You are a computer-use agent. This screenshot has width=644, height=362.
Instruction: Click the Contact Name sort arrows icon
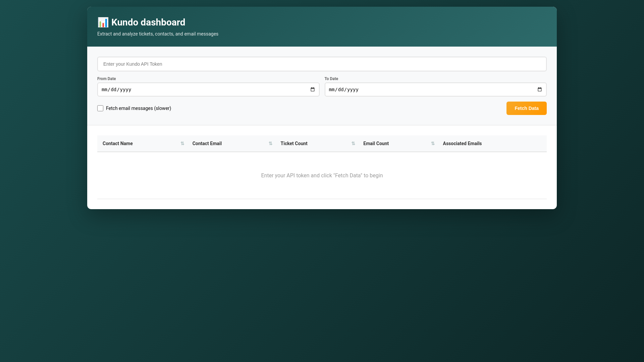point(182,143)
